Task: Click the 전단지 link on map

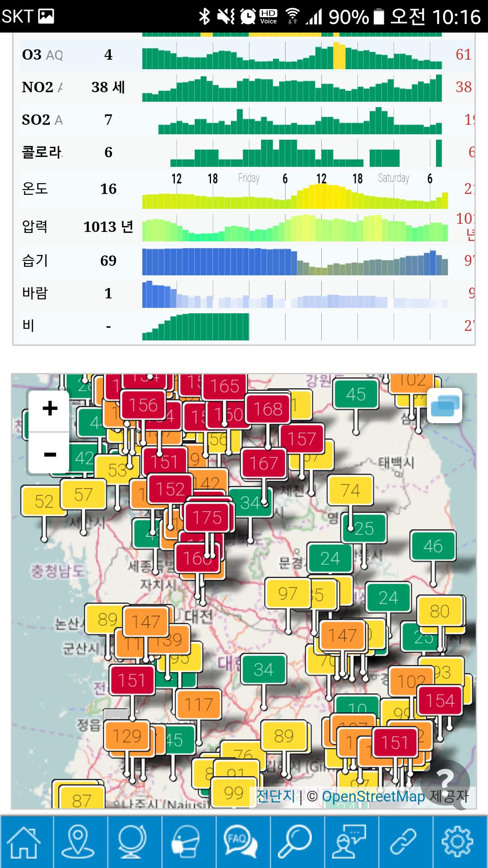Action: pyautogui.click(x=275, y=796)
